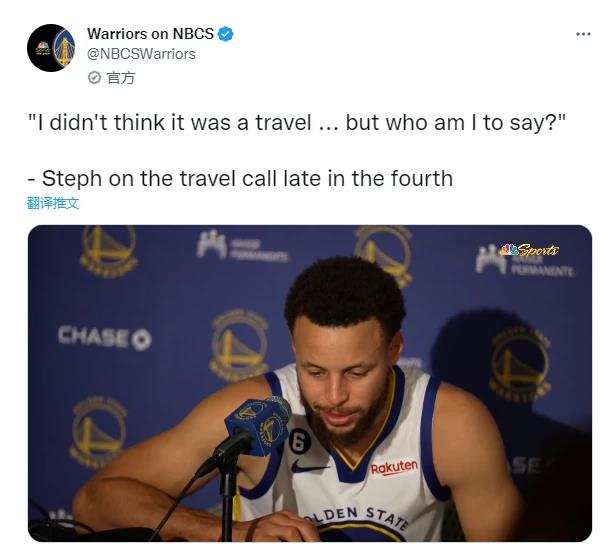Click the Rakuten patch on the jersey
The width and height of the screenshot is (604, 544).
(394, 467)
